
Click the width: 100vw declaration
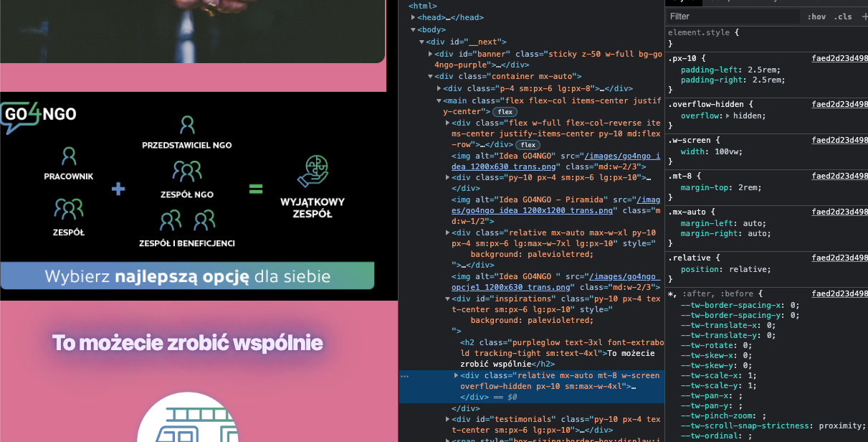[713, 151]
